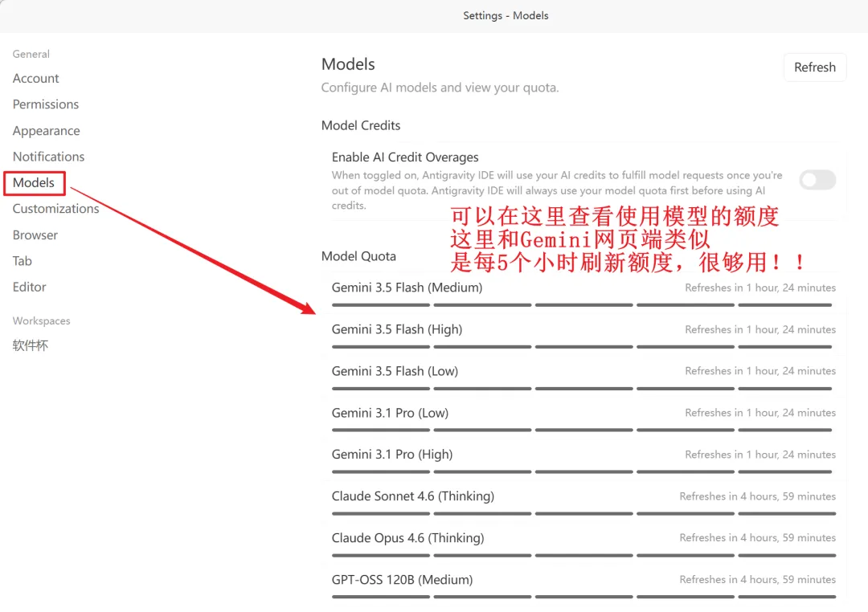The image size is (868, 612).
Task: Click the 'Gemini 3.5 Flash (High)' label
Action: coord(397,330)
